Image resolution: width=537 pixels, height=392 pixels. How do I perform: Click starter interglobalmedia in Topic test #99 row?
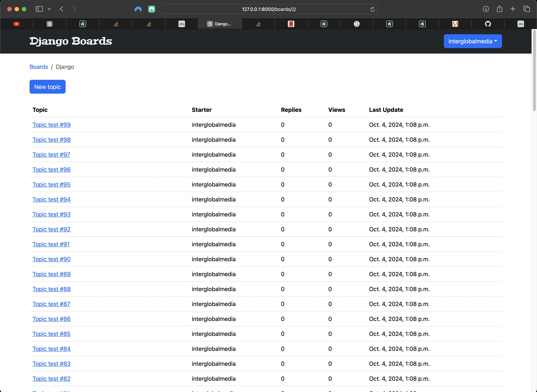[x=214, y=125]
